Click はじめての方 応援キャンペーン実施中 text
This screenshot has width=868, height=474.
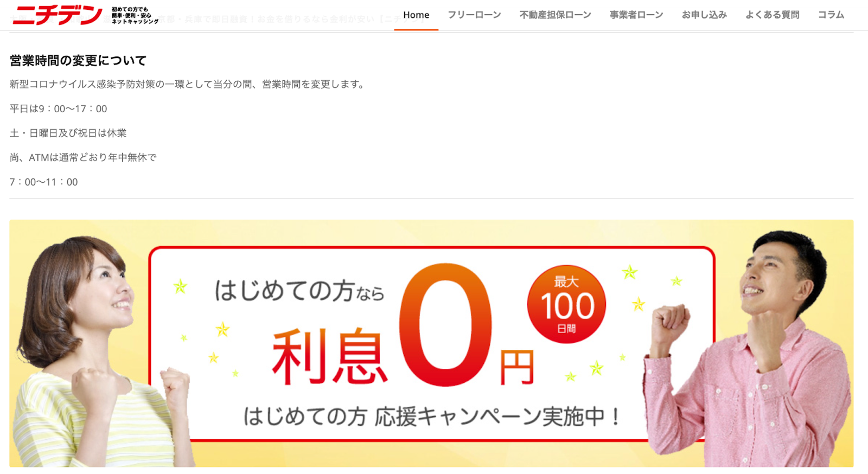(432, 417)
